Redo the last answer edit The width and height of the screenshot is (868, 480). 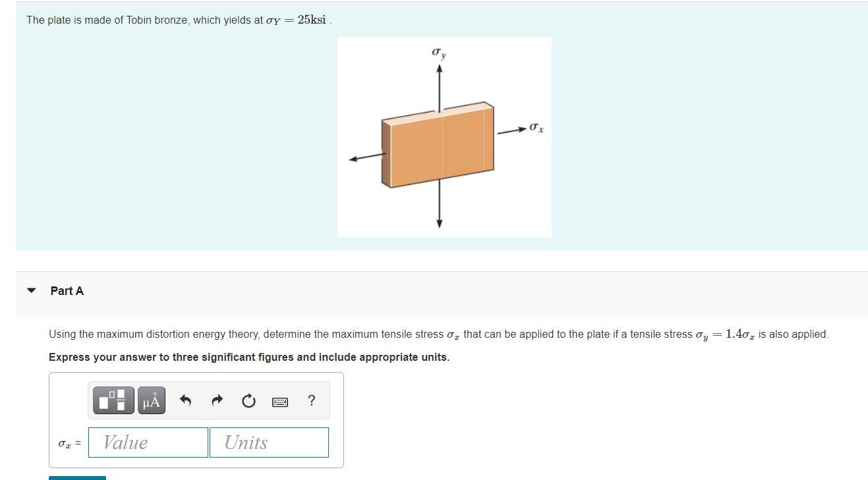216,400
